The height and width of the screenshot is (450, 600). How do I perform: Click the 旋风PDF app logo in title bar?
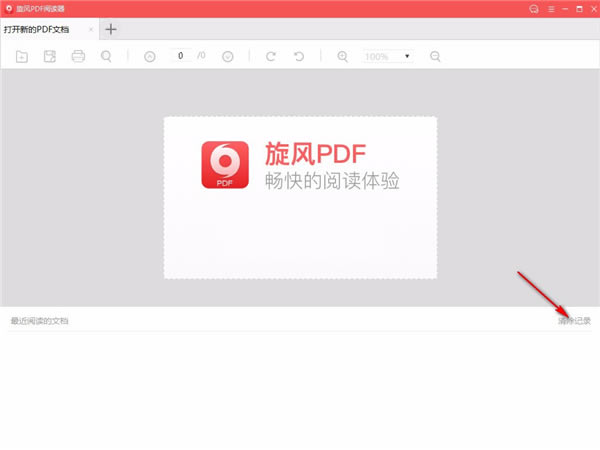tap(9, 8)
